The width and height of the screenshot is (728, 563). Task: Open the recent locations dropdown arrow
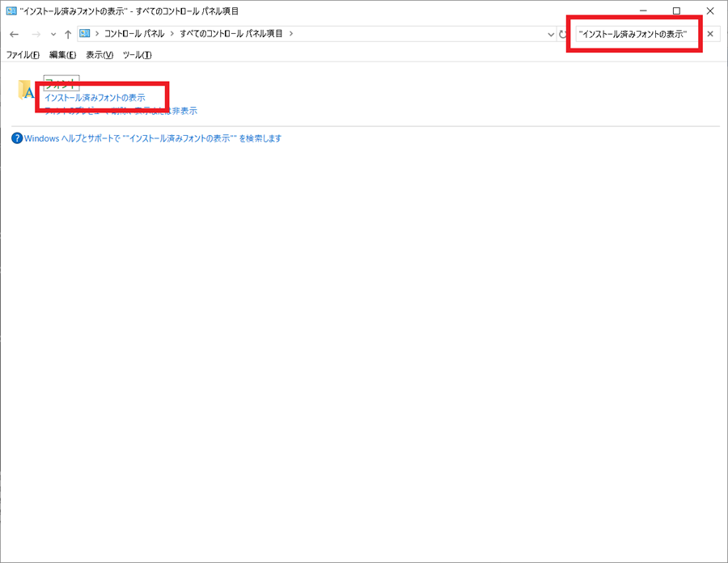(x=52, y=34)
